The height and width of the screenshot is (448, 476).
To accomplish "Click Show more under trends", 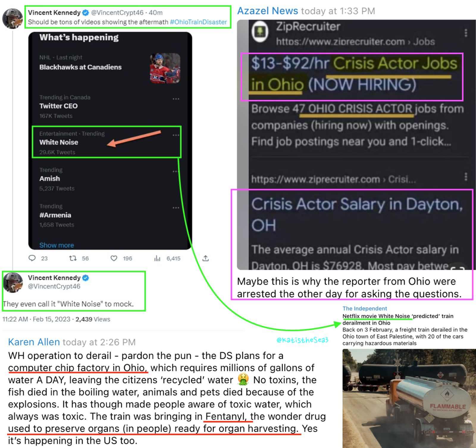I will point(57,245).
